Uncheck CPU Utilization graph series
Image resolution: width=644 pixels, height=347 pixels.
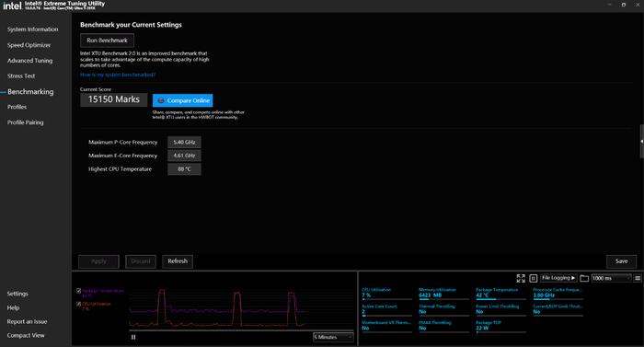[x=78, y=304]
